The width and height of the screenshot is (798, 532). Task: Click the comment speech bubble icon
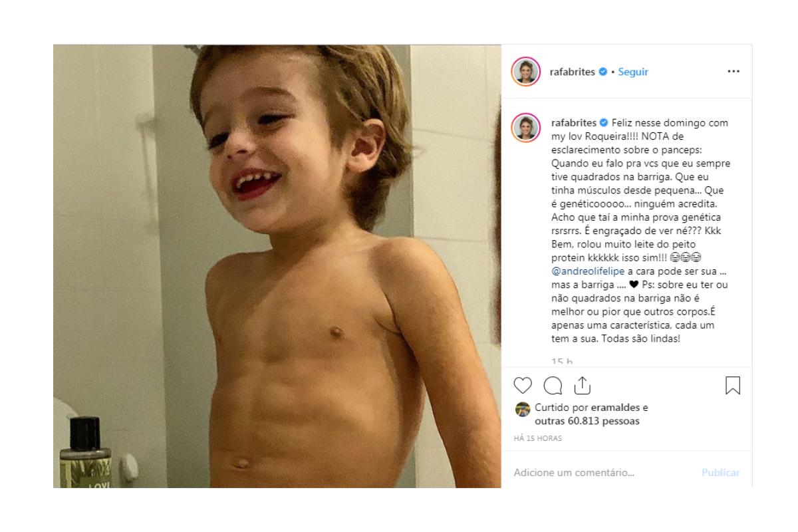553,386
